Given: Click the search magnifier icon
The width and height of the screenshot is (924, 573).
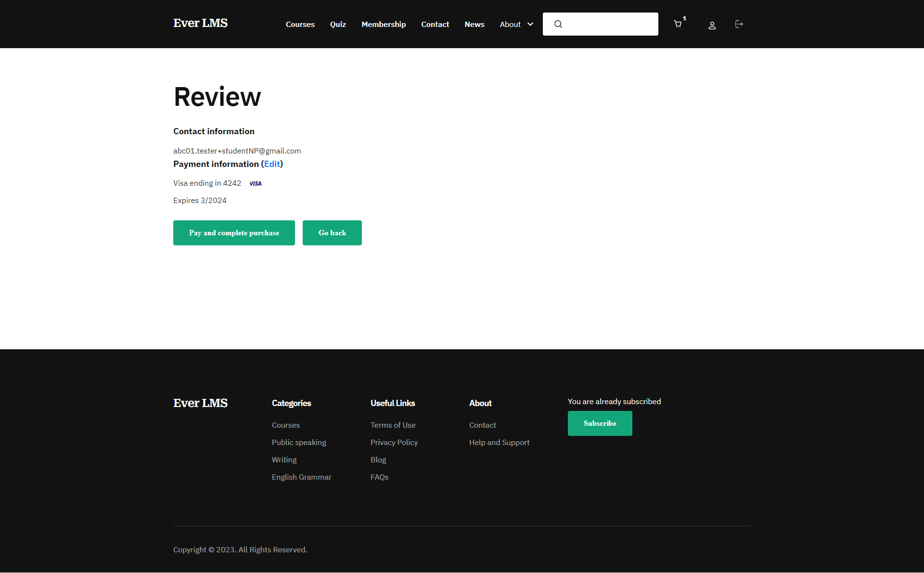Looking at the screenshot, I should coord(558,24).
